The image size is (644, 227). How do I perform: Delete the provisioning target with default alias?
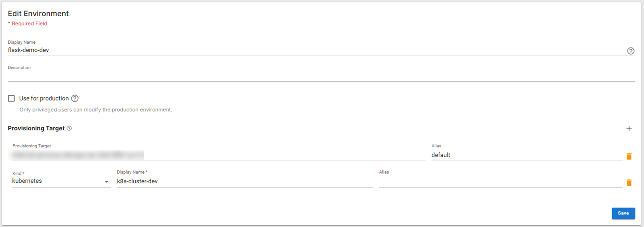tap(629, 156)
